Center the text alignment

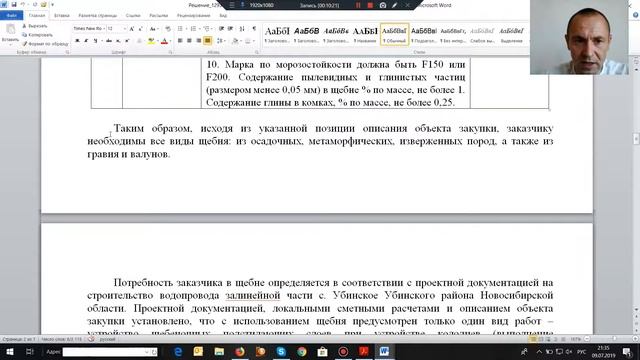point(189,41)
